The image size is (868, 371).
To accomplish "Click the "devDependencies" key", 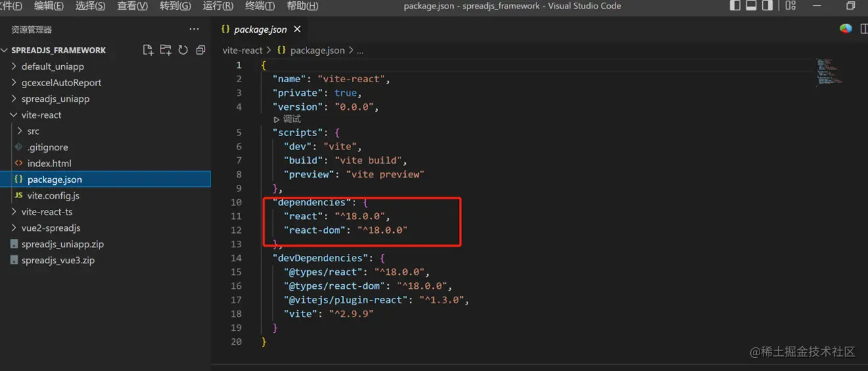I will click(321, 258).
